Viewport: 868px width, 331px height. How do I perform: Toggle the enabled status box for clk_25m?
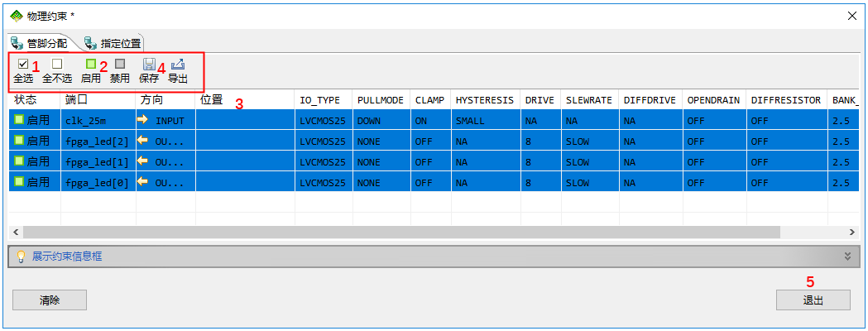point(19,121)
